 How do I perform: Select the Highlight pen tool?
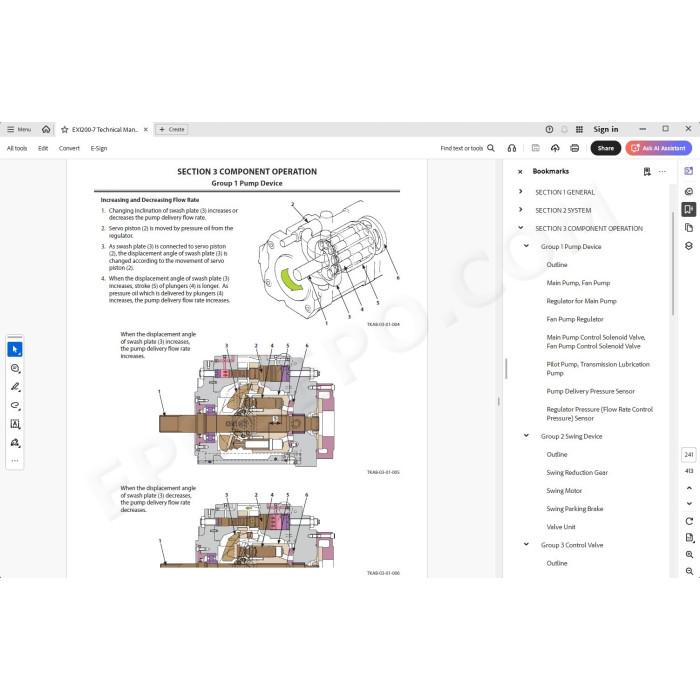(x=15, y=387)
